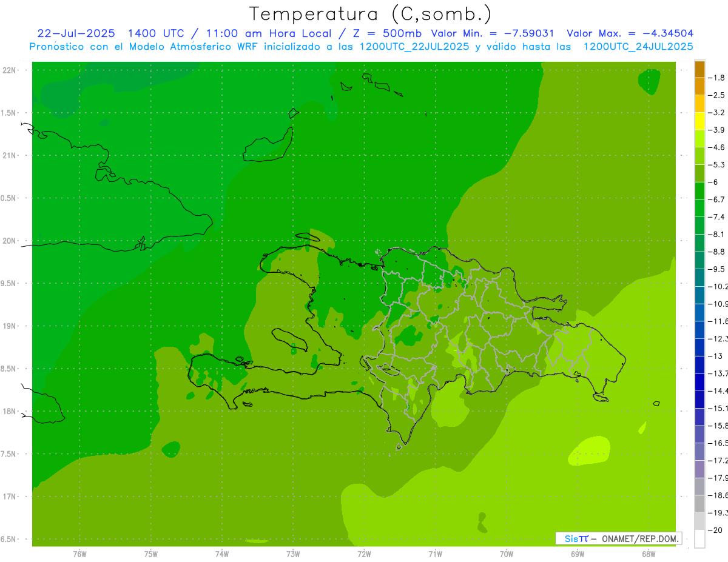
Task: Click the 'Valor Max. = -4.34504' readout
Action: point(630,33)
